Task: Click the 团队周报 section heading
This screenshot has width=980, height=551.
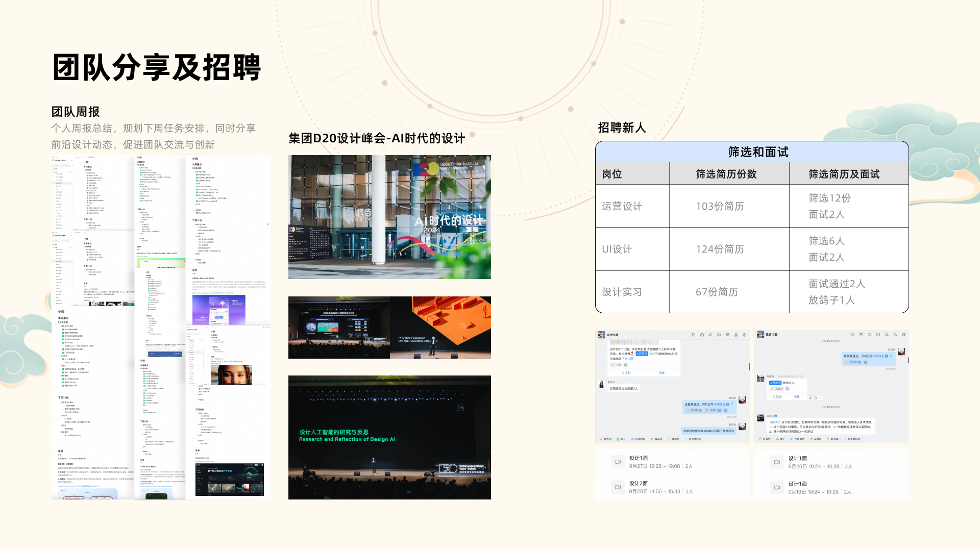Action: [76, 112]
